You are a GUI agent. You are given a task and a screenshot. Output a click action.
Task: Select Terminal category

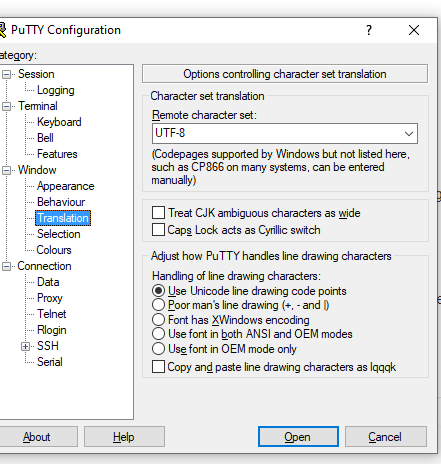[x=38, y=106]
